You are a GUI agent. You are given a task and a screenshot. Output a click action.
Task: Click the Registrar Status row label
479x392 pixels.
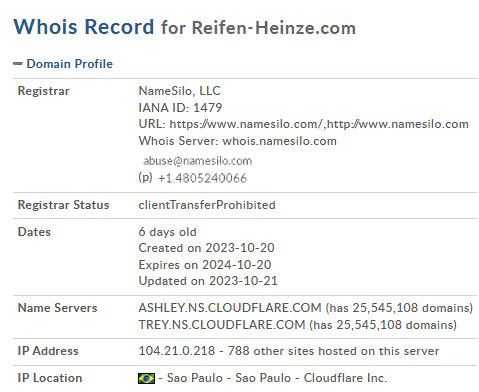point(63,205)
